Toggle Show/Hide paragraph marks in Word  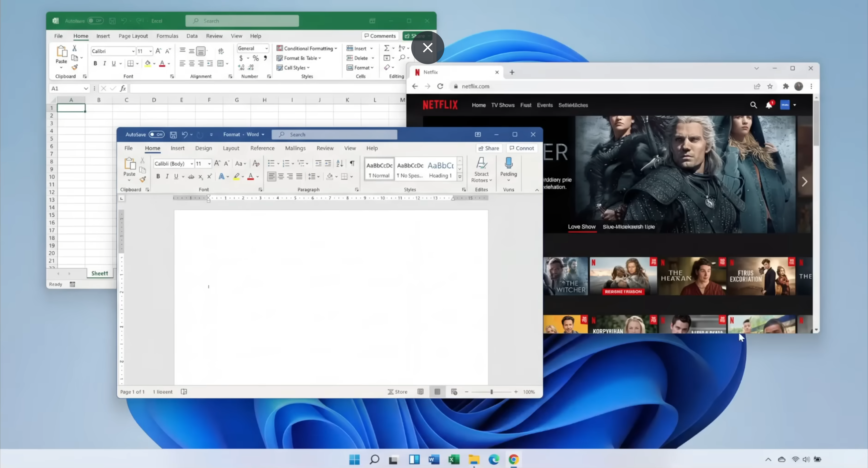[x=352, y=163]
